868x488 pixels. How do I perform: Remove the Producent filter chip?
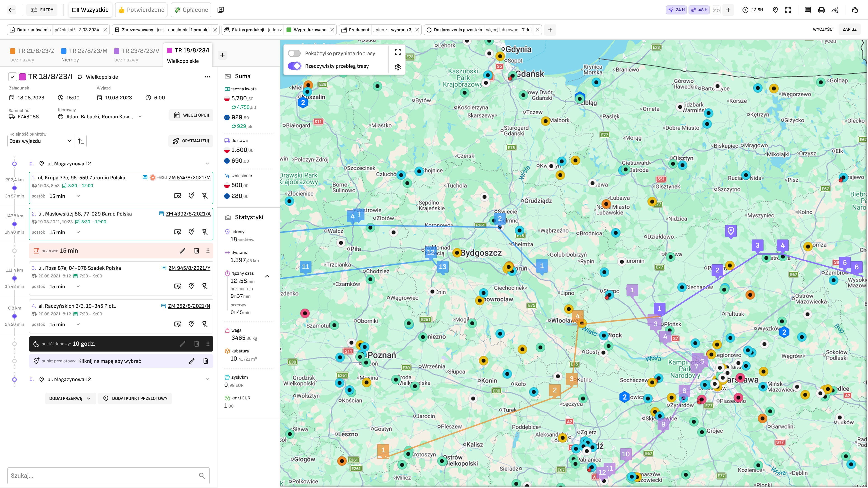(x=417, y=30)
